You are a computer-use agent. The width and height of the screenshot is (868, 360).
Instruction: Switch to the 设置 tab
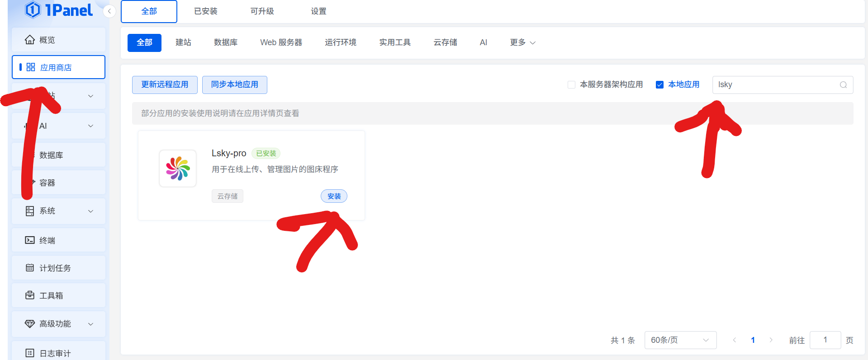click(x=318, y=11)
